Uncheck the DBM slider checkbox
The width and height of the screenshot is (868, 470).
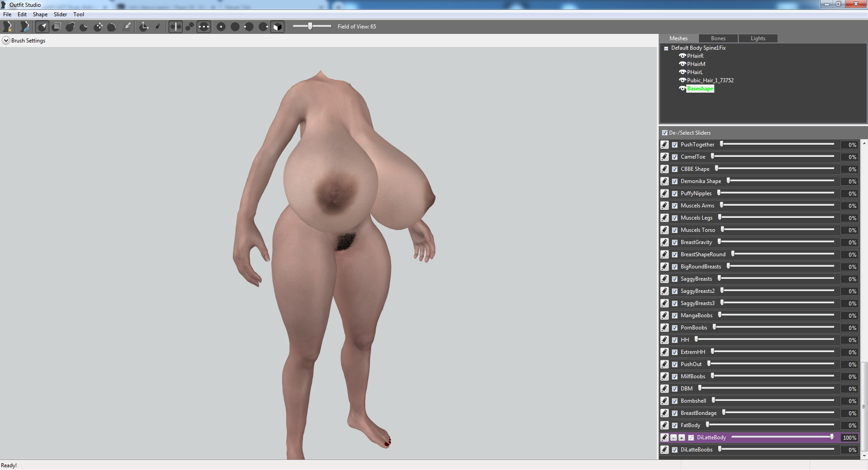tap(675, 389)
